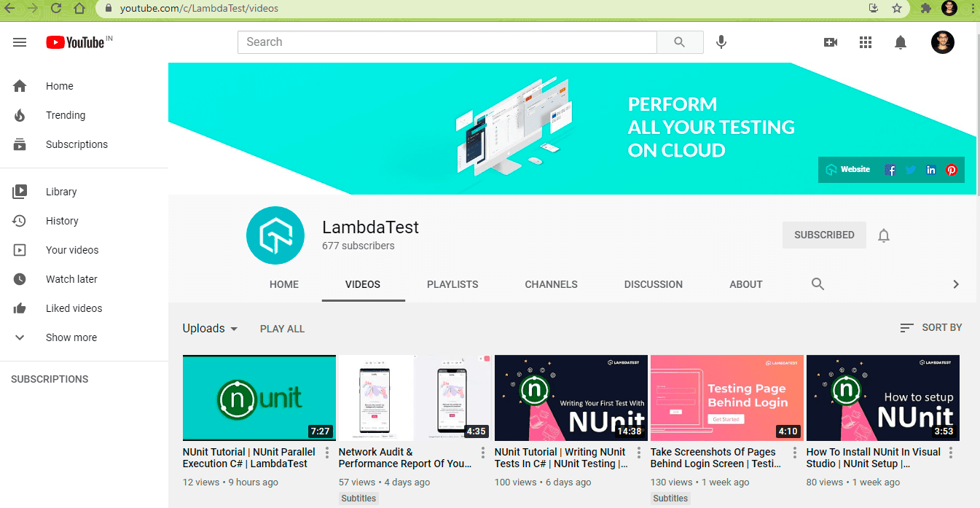
Task: Open LambdaTest's LinkedIn banner link
Action: pos(931,170)
